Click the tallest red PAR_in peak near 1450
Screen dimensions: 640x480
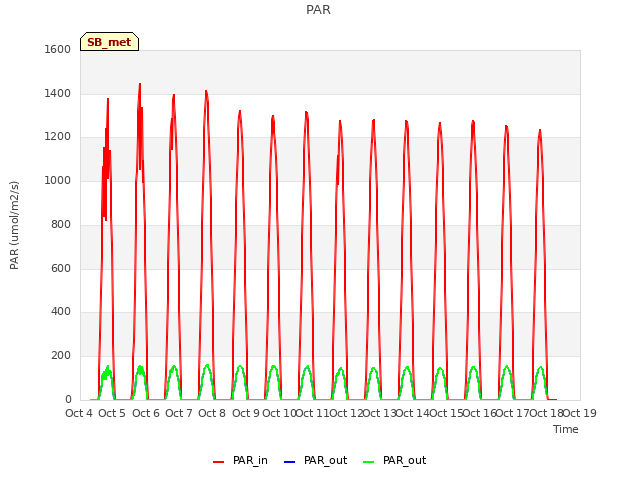[140, 84]
